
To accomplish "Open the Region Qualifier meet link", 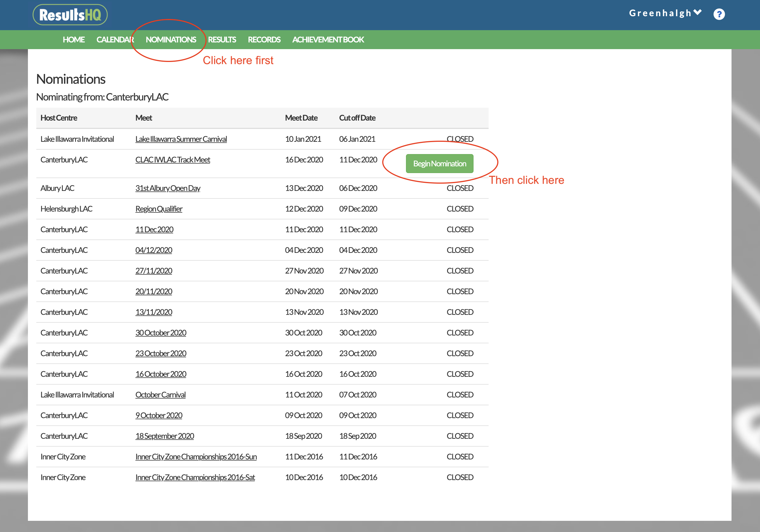I will [159, 209].
